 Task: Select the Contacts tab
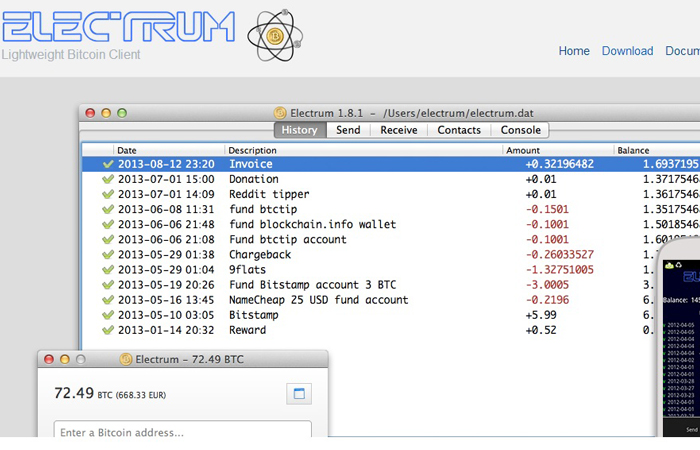[x=459, y=130]
